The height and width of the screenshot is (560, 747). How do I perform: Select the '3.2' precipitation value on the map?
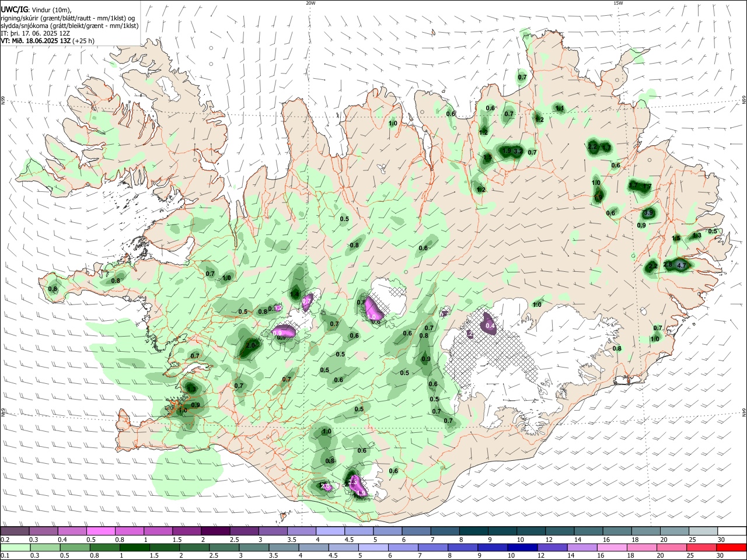517,151
